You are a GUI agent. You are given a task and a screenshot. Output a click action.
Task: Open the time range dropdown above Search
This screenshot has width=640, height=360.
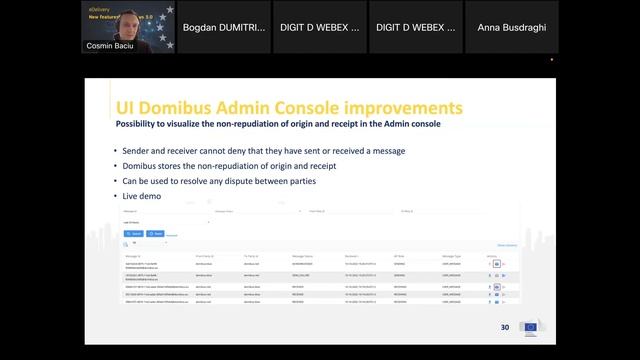(x=167, y=222)
